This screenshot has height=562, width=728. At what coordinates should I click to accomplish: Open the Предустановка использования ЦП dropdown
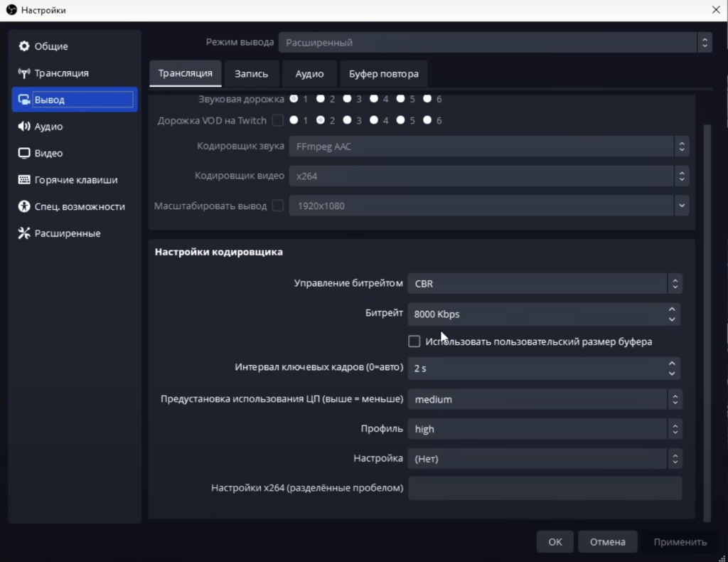[x=545, y=399]
